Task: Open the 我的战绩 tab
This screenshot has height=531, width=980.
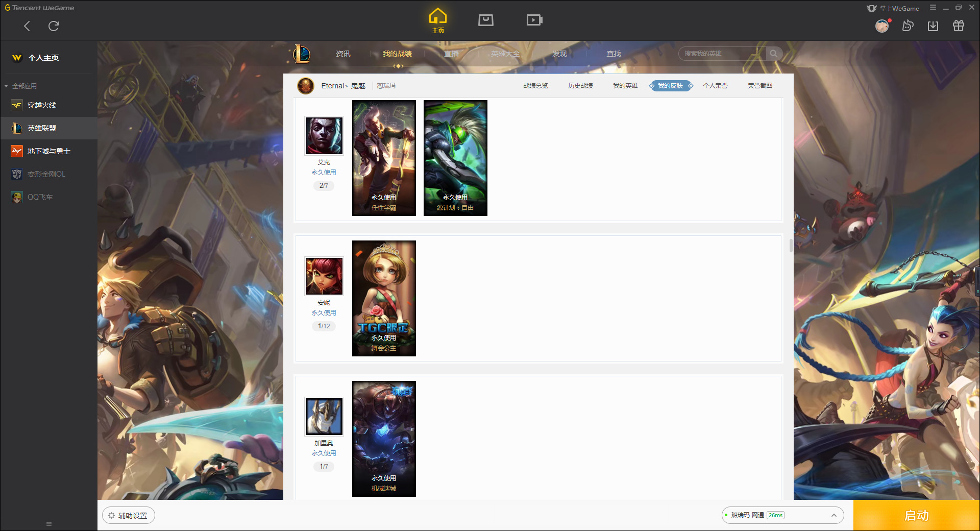Action: (x=397, y=54)
